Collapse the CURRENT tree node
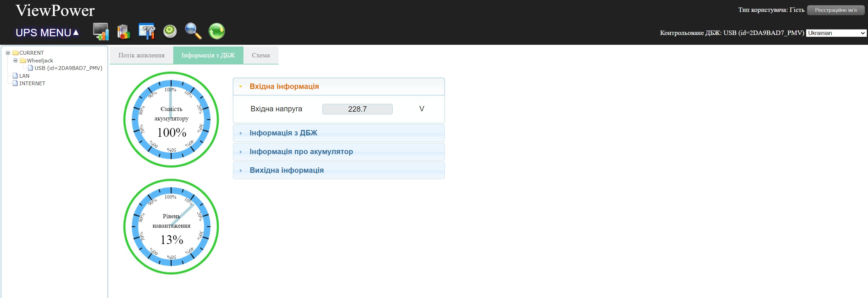This screenshot has height=298, width=868. [7, 53]
